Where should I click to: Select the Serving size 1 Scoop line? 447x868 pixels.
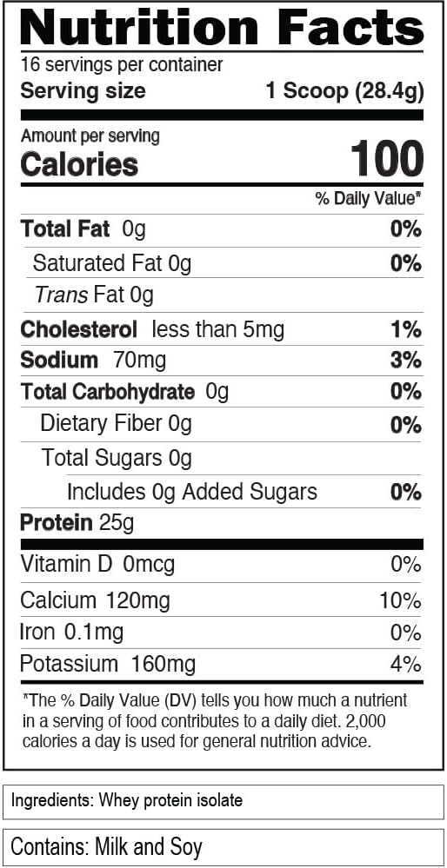click(222, 91)
